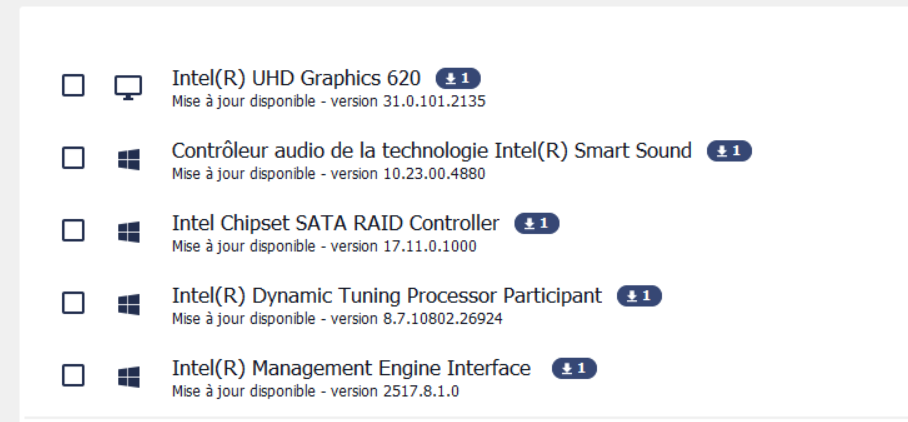Open Contrôleur audio Intel Smart Sound entry

432,151
